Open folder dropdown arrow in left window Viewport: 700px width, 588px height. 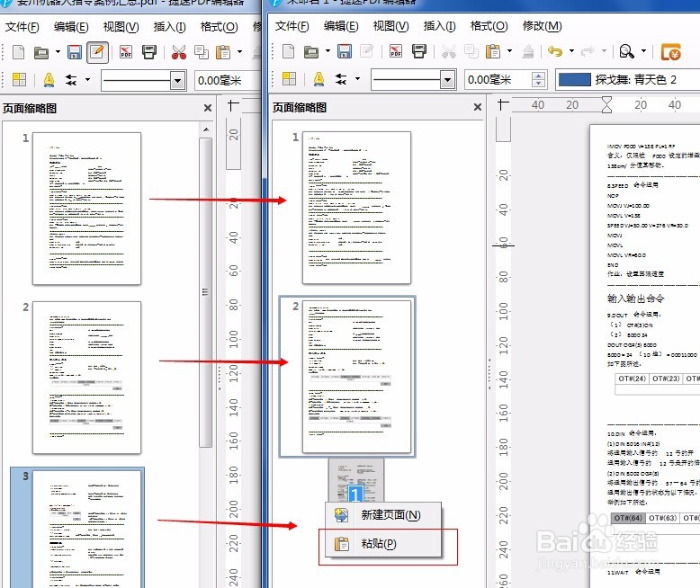(58, 52)
